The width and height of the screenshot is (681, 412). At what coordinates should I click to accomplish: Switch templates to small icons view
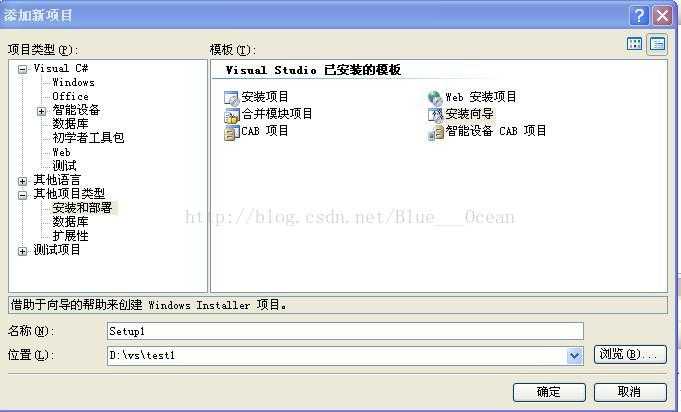(x=657, y=44)
